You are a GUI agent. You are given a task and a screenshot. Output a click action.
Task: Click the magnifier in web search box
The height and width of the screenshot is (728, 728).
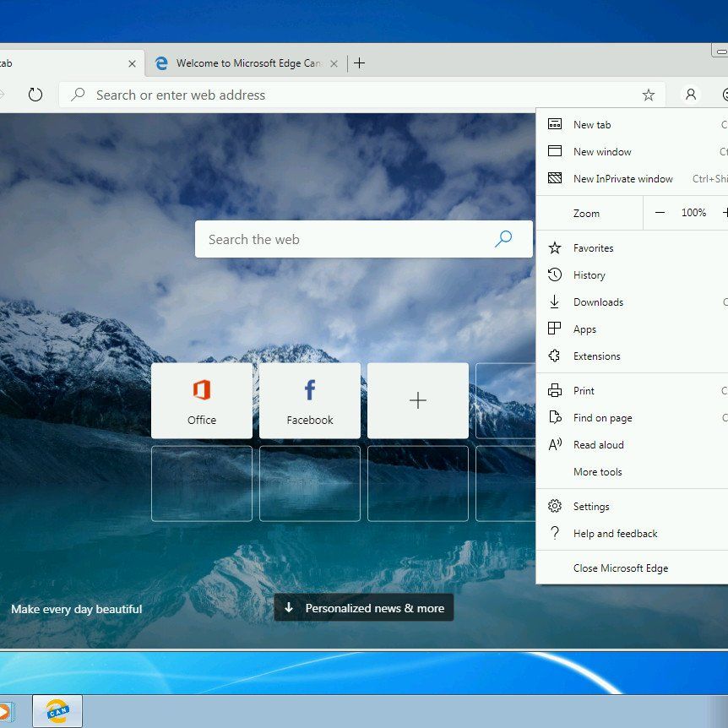pos(503,239)
